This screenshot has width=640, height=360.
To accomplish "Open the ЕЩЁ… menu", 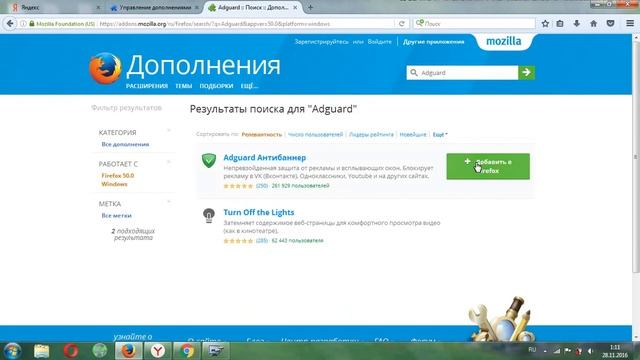I will tap(249, 86).
